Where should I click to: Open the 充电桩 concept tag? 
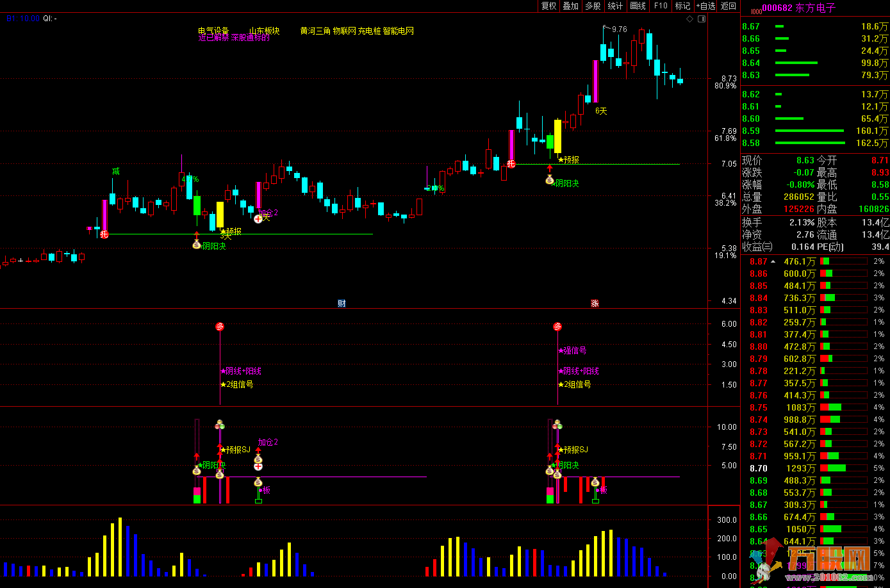tap(369, 31)
